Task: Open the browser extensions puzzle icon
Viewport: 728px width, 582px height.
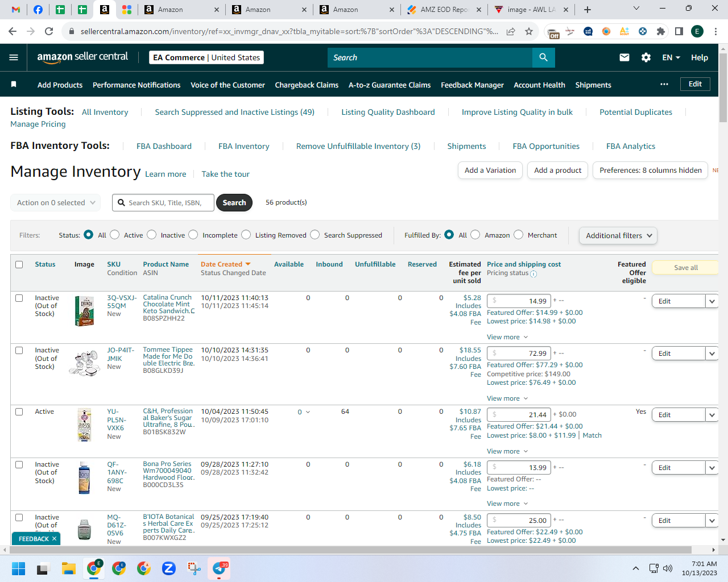Action: 661,31
